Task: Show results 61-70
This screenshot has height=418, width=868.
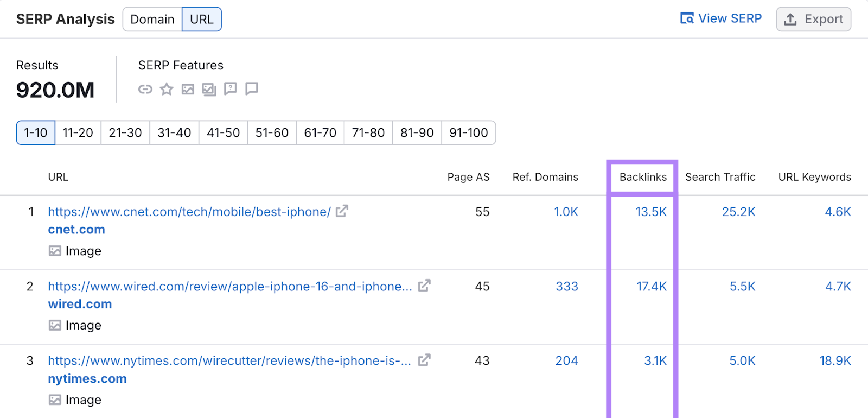Action: pyautogui.click(x=320, y=132)
